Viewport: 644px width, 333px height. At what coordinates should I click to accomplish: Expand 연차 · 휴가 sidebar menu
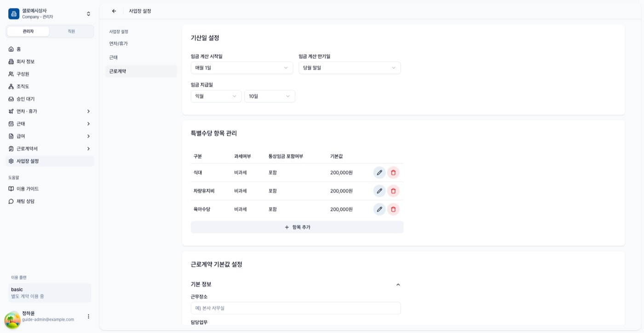pos(50,111)
